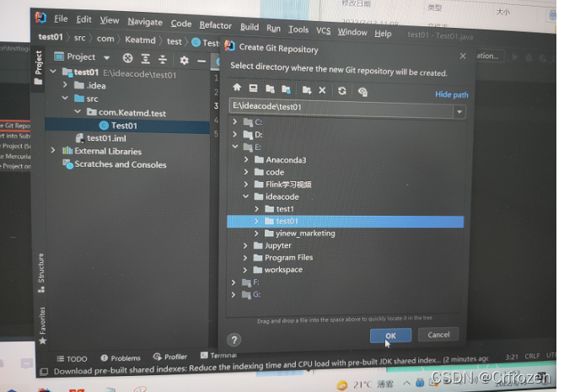Open the Terminal tool window tab
This screenshot has height=392, width=564.
coord(218,355)
